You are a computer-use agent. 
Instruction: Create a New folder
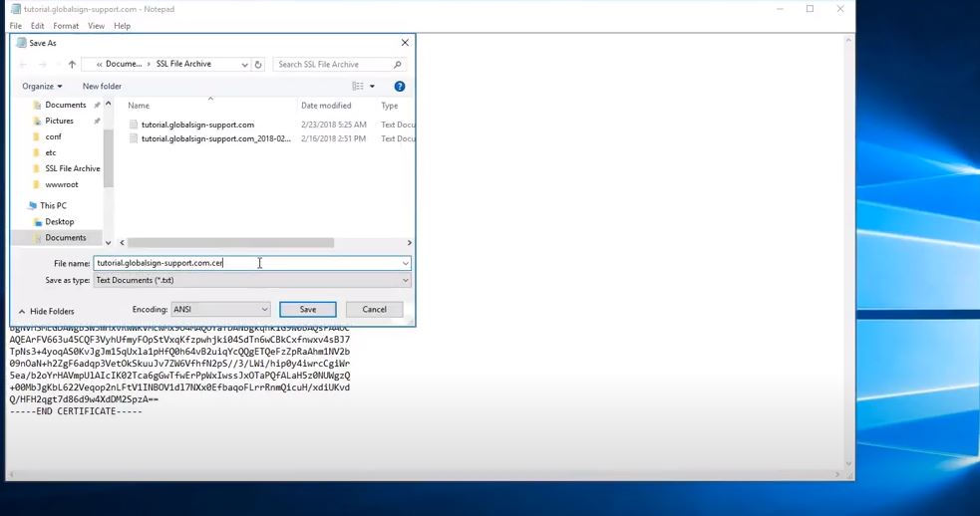(x=102, y=87)
